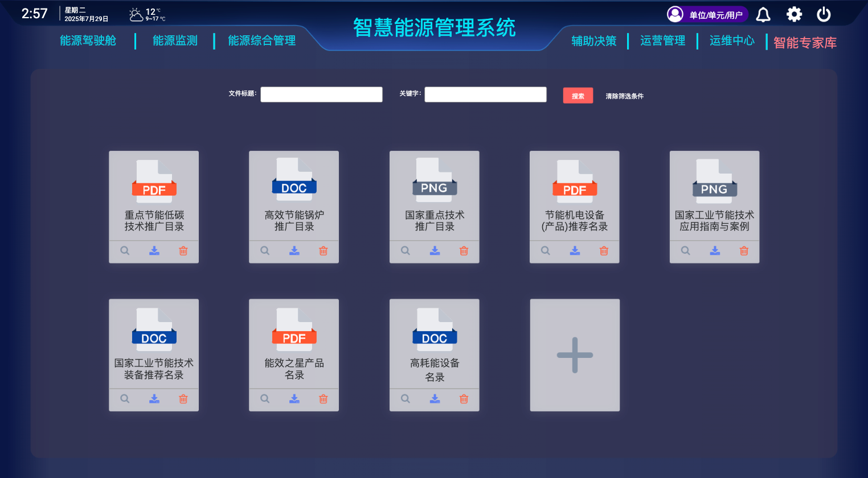Delete 重点节能低碳技术推广目录 with trash icon
The height and width of the screenshot is (478, 868).
[183, 250]
